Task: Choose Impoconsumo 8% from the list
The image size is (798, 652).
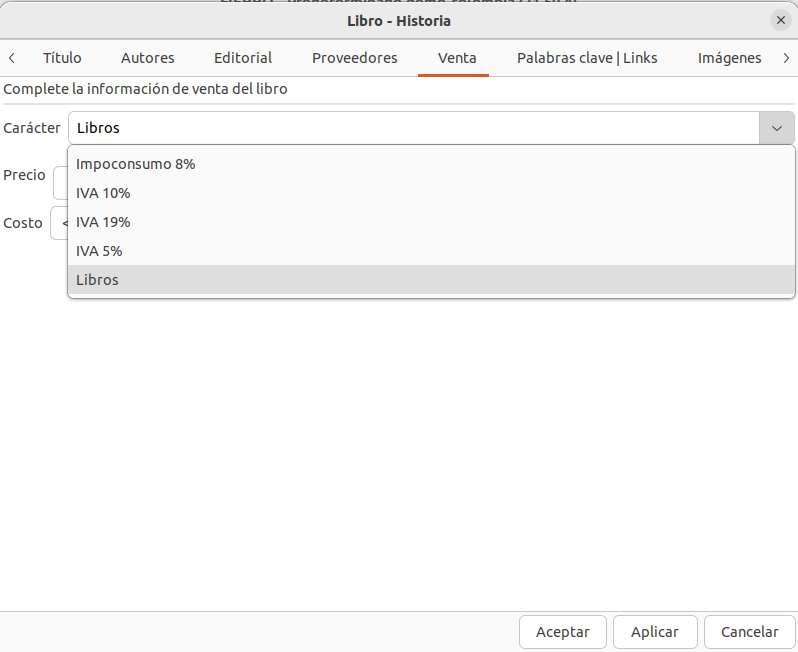Action: (136, 164)
